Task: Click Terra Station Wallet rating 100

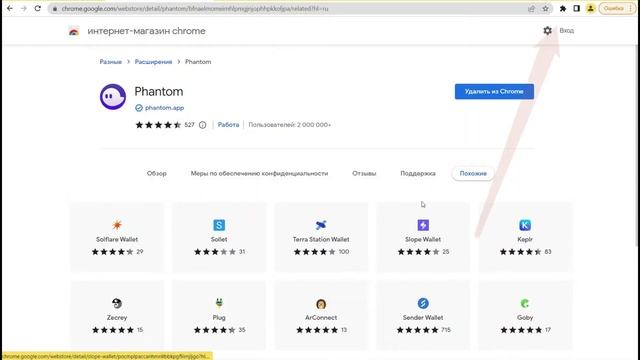Action: coord(321,252)
